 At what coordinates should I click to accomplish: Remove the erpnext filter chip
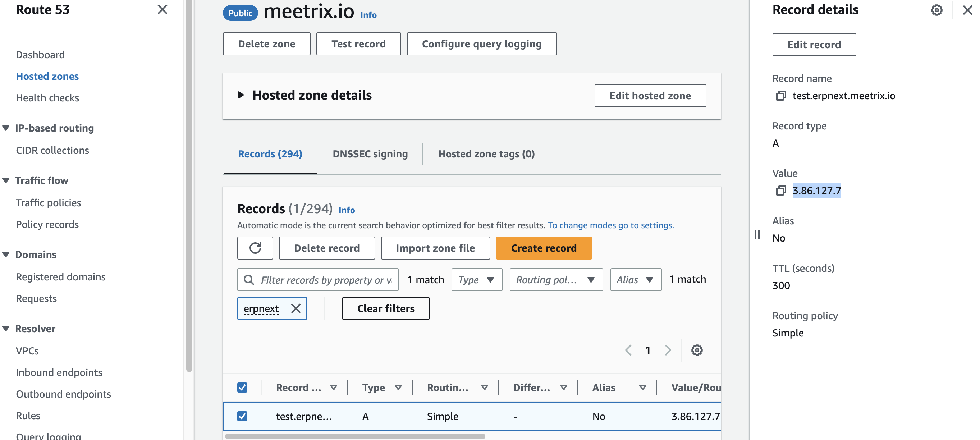pyautogui.click(x=296, y=308)
